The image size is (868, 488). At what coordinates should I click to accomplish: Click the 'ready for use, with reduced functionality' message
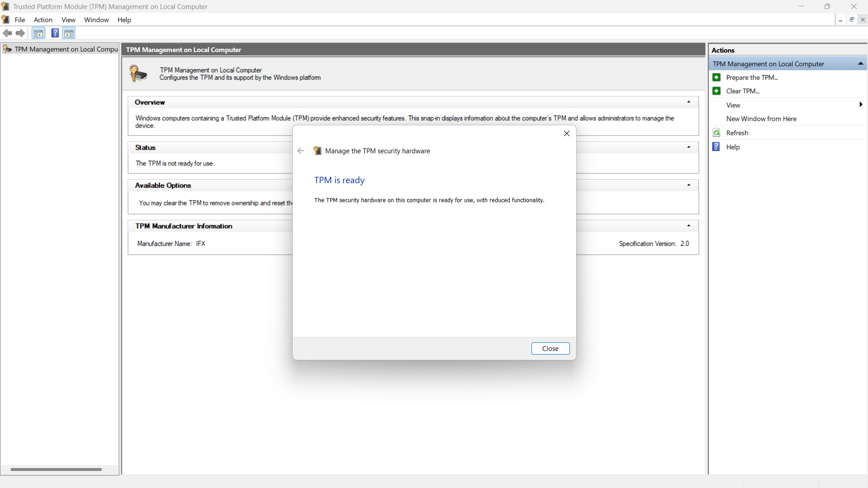(x=429, y=200)
